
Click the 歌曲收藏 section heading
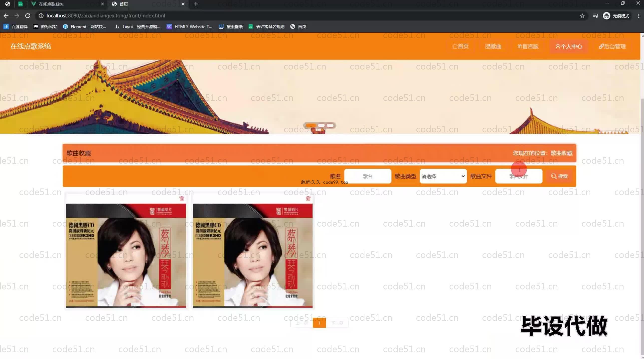[79, 153]
